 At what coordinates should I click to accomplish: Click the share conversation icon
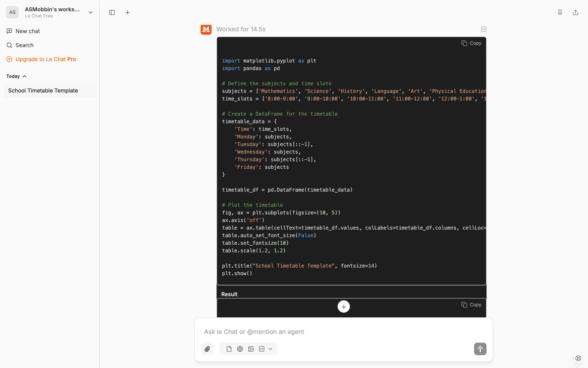coord(575,13)
